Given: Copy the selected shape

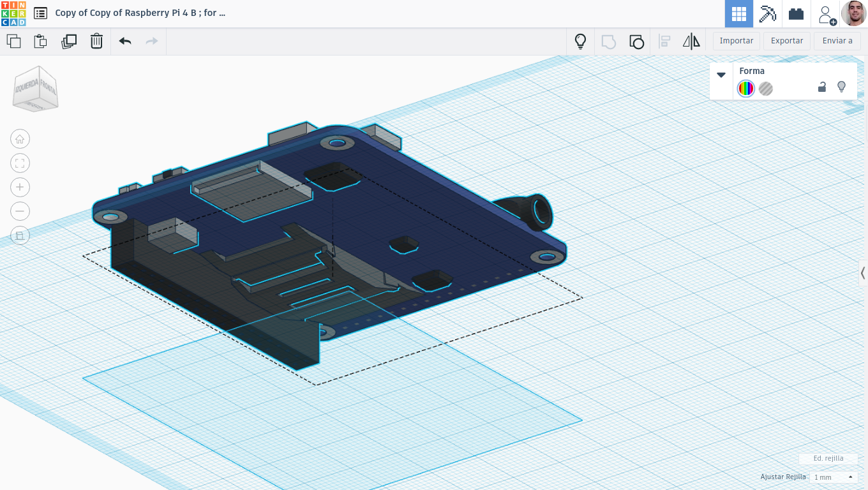Looking at the screenshot, I should (13, 41).
